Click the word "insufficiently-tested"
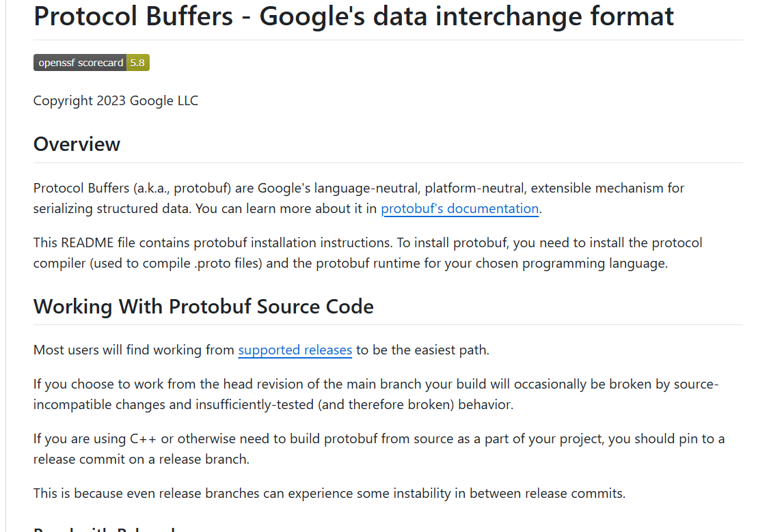Viewport: 769px width, 532px height. (254, 405)
